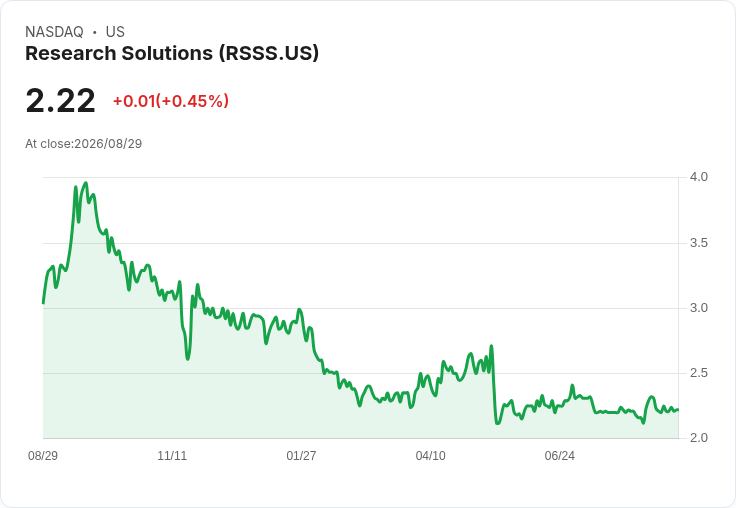This screenshot has width=736, height=508.
Task: Click the 01/27 date axis label
Action: point(301,455)
